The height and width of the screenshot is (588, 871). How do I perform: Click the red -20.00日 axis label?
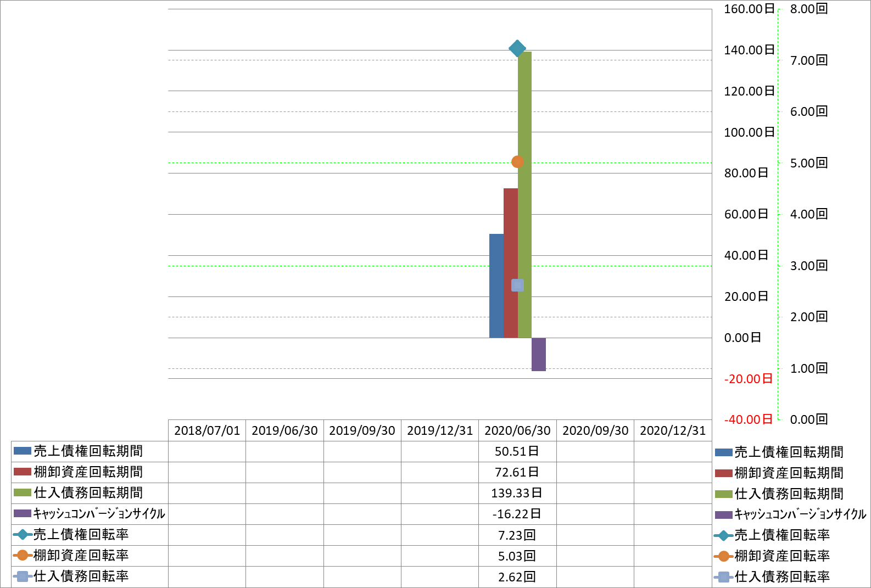[x=749, y=379]
